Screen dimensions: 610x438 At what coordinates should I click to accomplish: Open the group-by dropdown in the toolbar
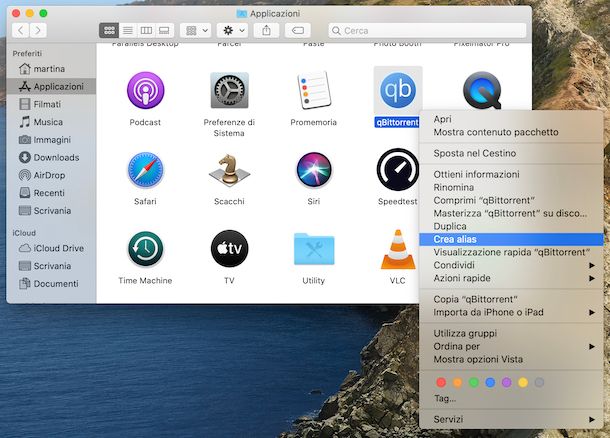click(196, 30)
